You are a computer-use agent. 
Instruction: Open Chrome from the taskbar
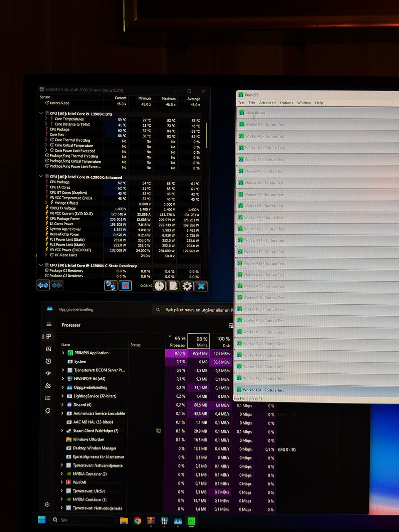(138, 521)
